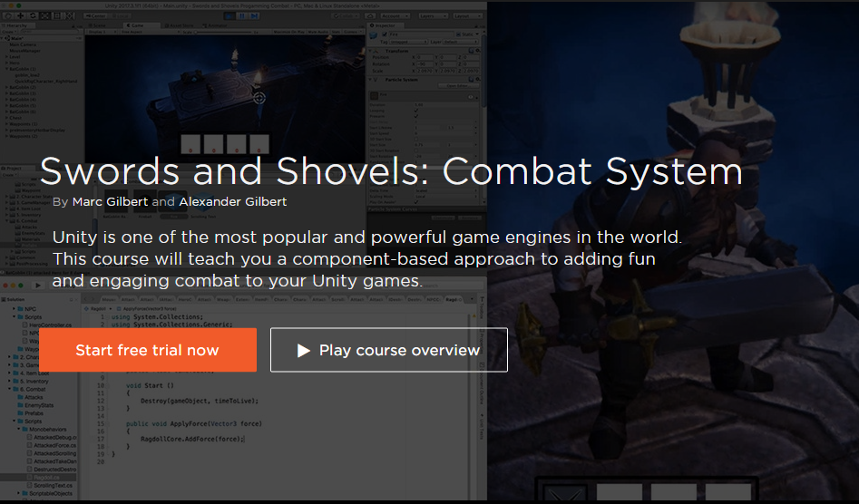This screenshot has width=859, height=504.
Task: Click the description starting "Unity is one of"
Action: coord(367,259)
